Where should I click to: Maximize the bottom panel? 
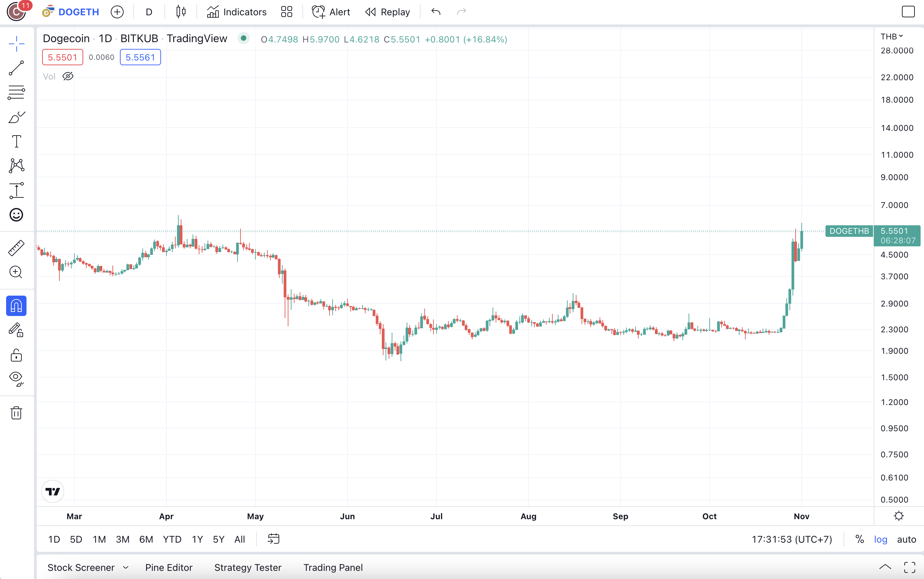(910, 567)
